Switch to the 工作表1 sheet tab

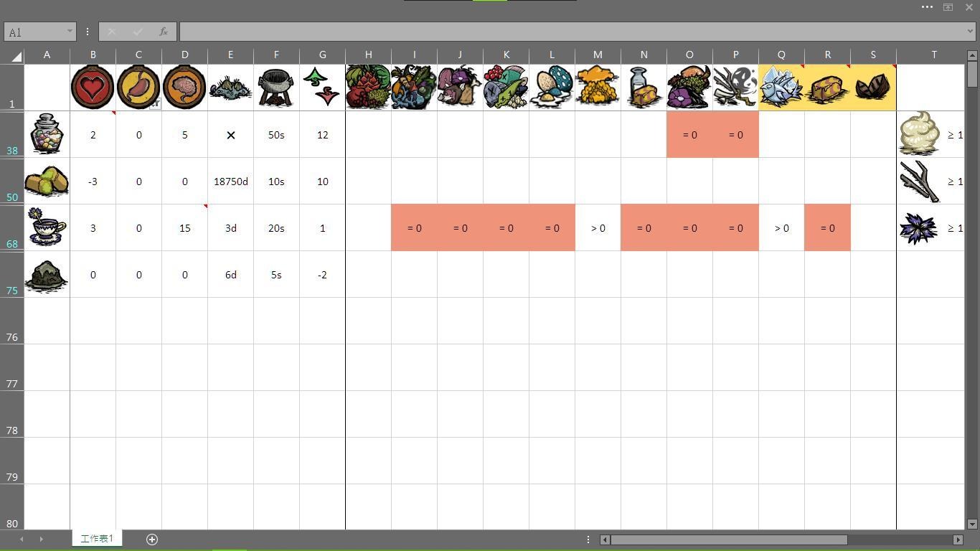tap(97, 538)
